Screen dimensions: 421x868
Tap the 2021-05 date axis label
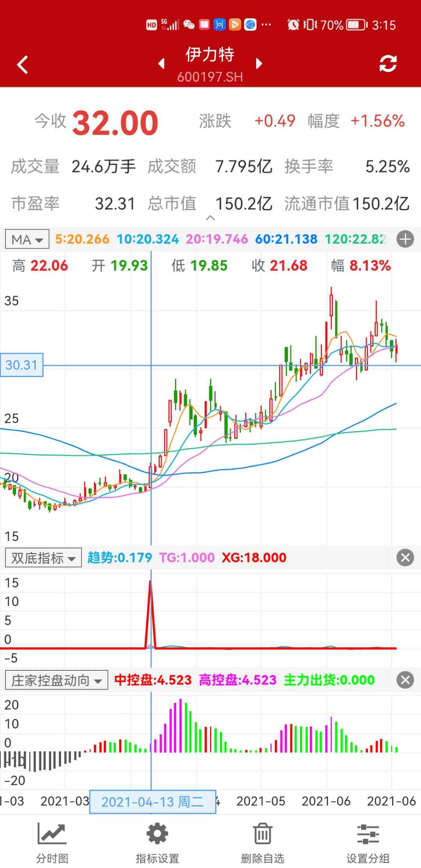point(261,801)
